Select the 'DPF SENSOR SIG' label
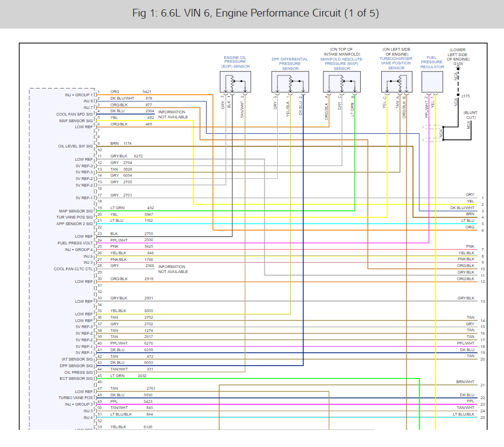 tap(76, 366)
